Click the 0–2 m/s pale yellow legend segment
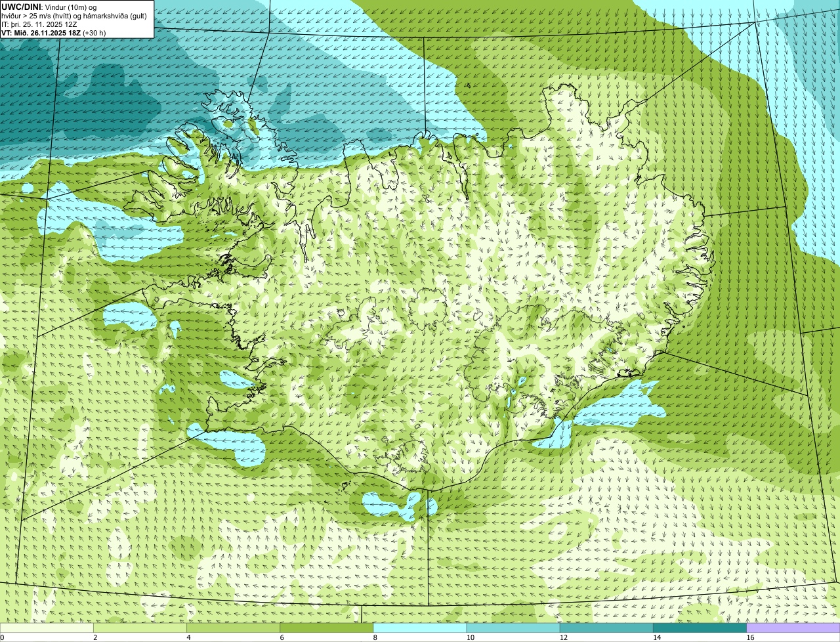This screenshot has height=642, width=840. coord(47,628)
